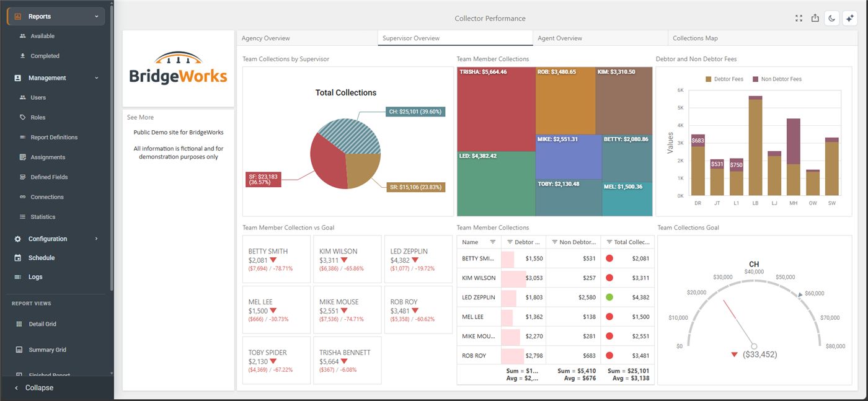Open Available reports via its people icon
The width and height of the screenshot is (868, 401).
coord(23,36)
